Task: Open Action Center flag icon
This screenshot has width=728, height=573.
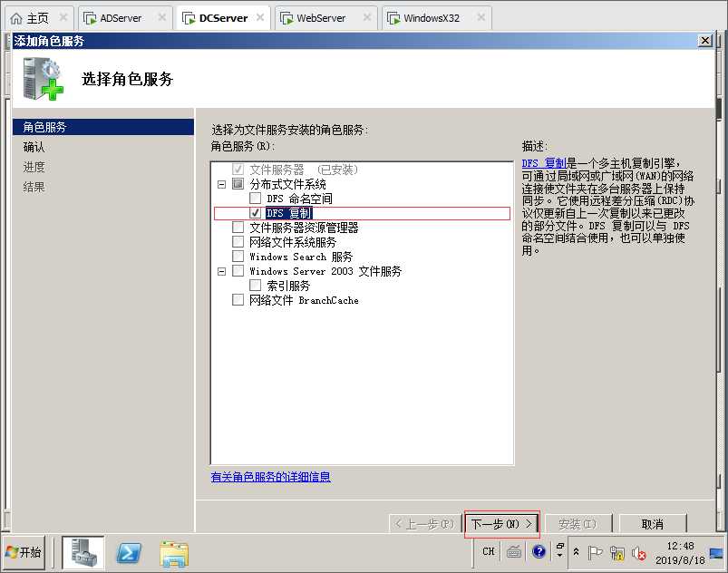Action: click(x=595, y=552)
